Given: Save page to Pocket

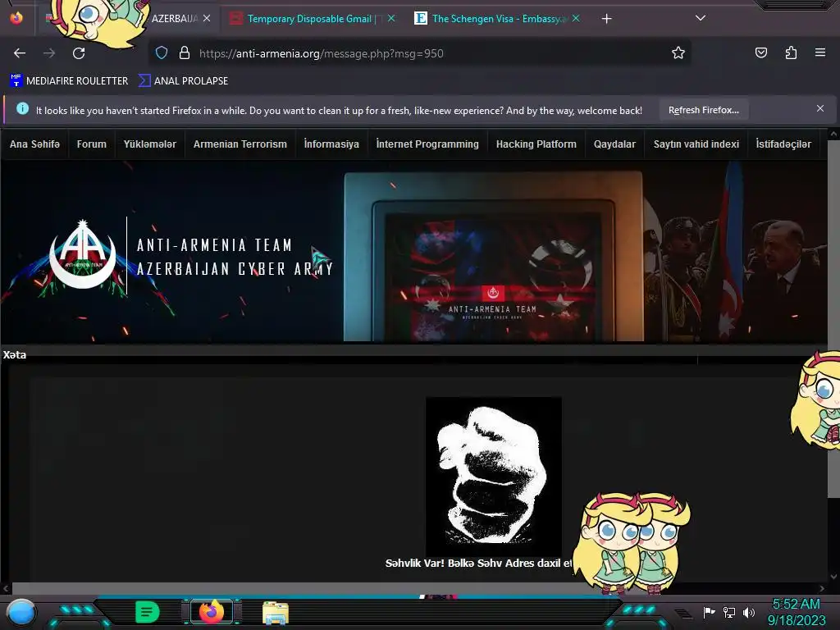Looking at the screenshot, I should 760,52.
